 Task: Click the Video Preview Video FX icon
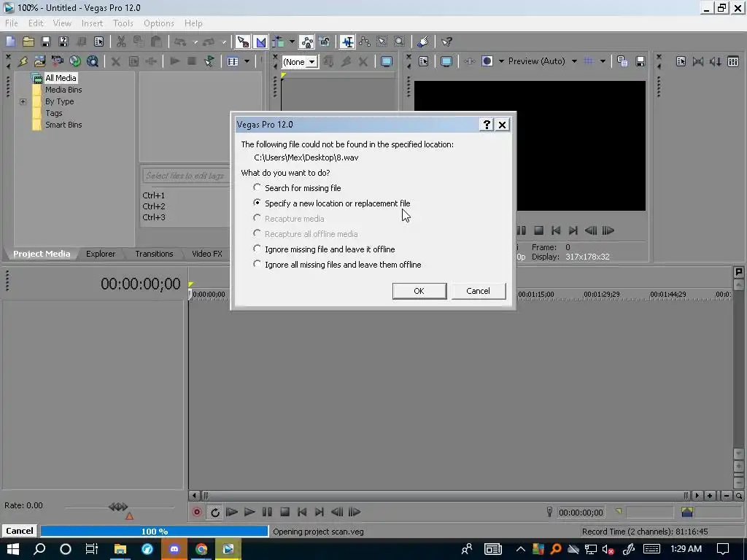point(469,61)
